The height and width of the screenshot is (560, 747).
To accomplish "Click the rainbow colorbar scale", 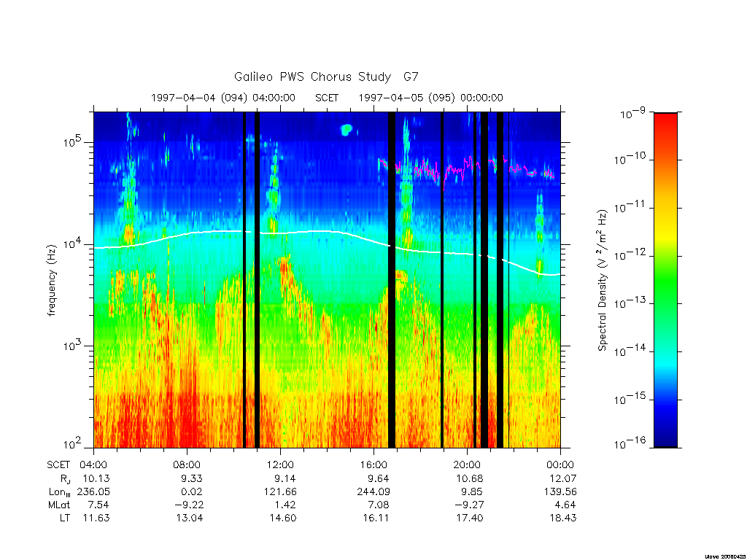I will [665, 280].
